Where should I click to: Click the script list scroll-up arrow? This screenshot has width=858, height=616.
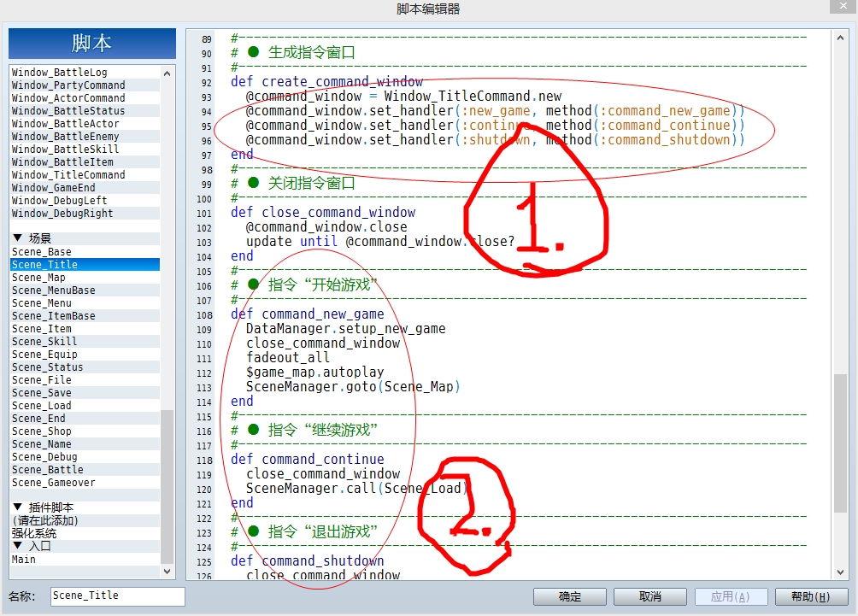point(167,73)
